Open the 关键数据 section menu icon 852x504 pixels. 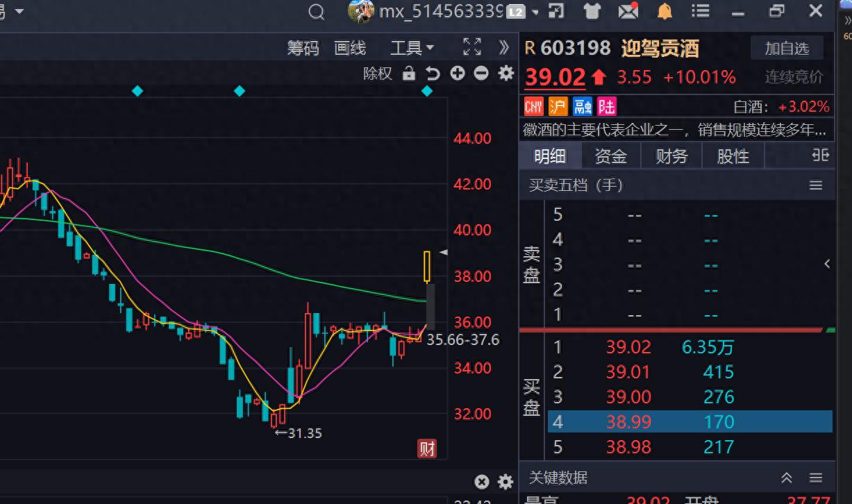816,478
